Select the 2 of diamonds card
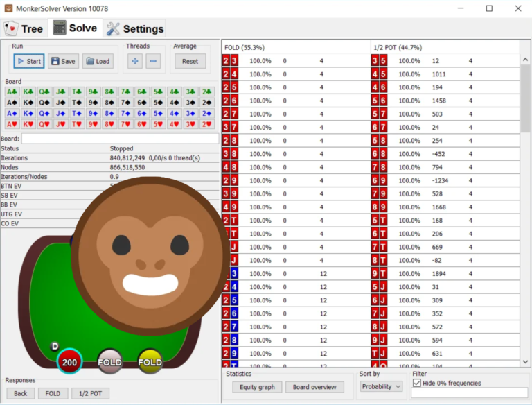Viewport: 532px width, 405px height. point(206,114)
